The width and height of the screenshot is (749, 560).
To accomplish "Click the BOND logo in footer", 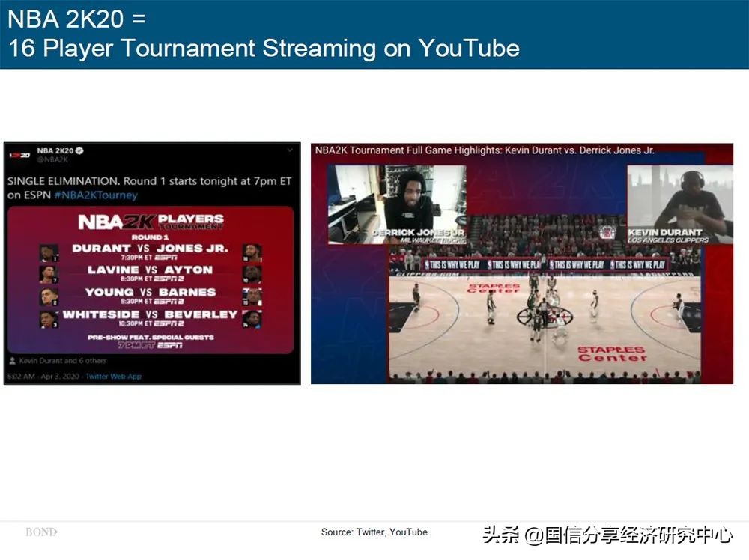I will tap(41, 532).
